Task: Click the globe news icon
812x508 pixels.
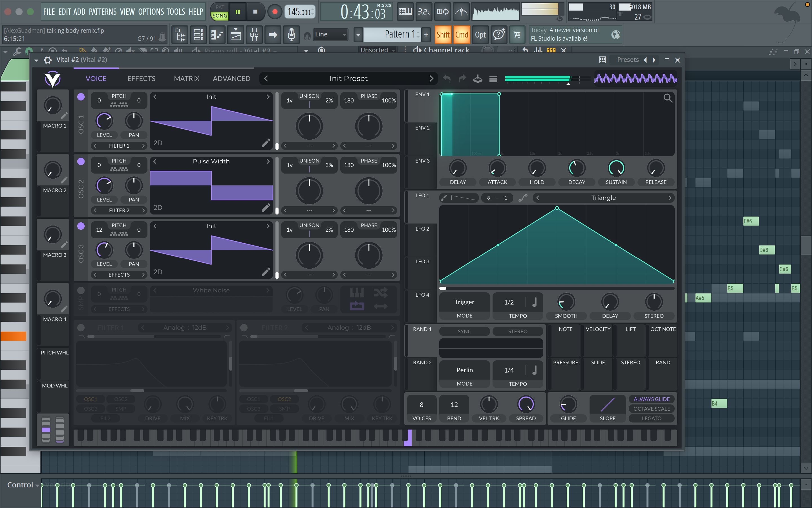Action: pos(615,35)
